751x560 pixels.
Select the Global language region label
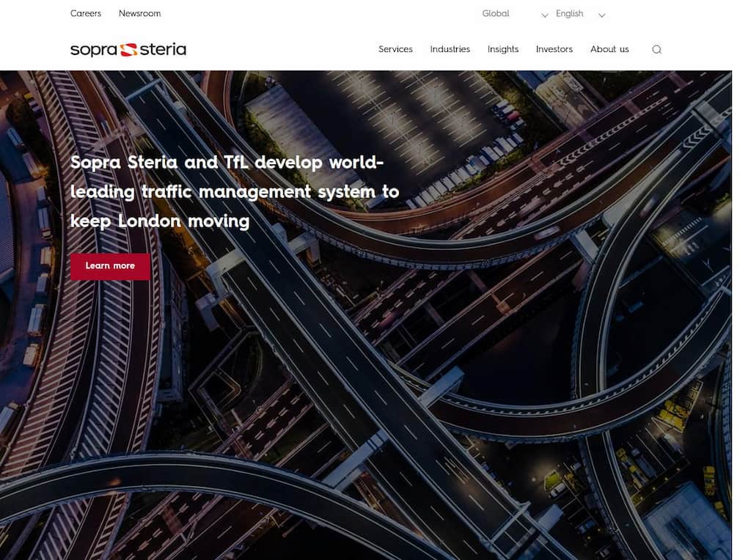coord(495,13)
